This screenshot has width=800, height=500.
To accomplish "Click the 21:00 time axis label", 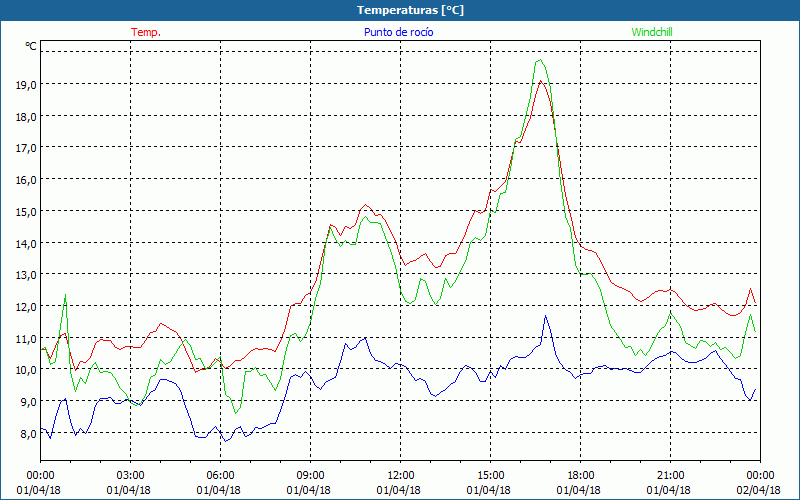I will click(670, 476).
